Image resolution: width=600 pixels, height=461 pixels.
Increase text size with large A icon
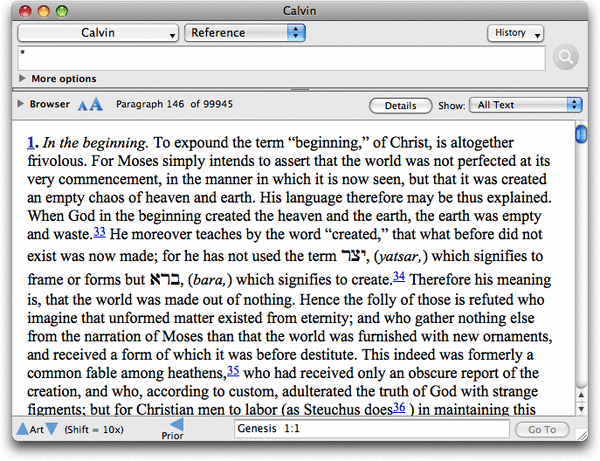[x=96, y=104]
